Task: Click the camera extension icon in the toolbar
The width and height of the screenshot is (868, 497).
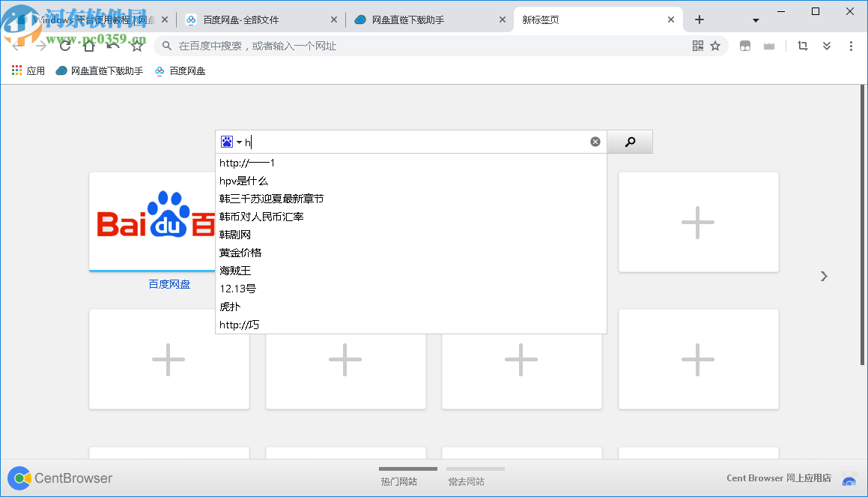Action: pyautogui.click(x=769, y=46)
